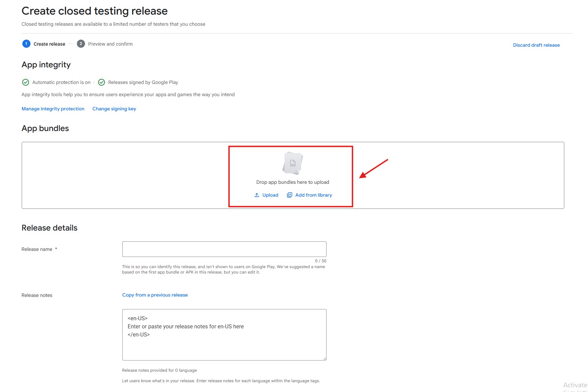This screenshot has height=392, width=588.
Task: Open the Change signing key link
Action: click(x=114, y=109)
